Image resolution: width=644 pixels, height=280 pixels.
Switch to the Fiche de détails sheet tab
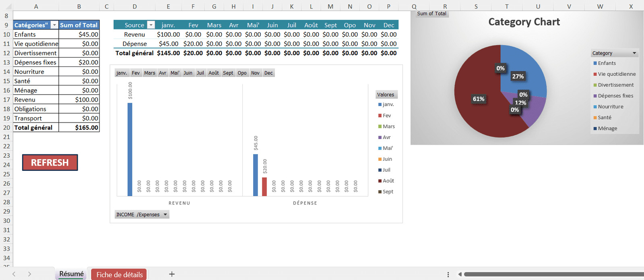(119, 274)
